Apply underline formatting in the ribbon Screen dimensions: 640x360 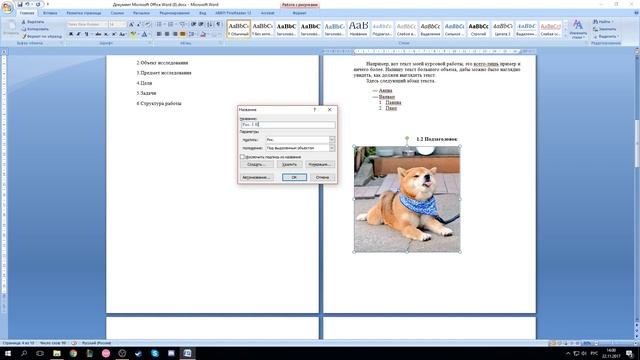pos(86,34)
